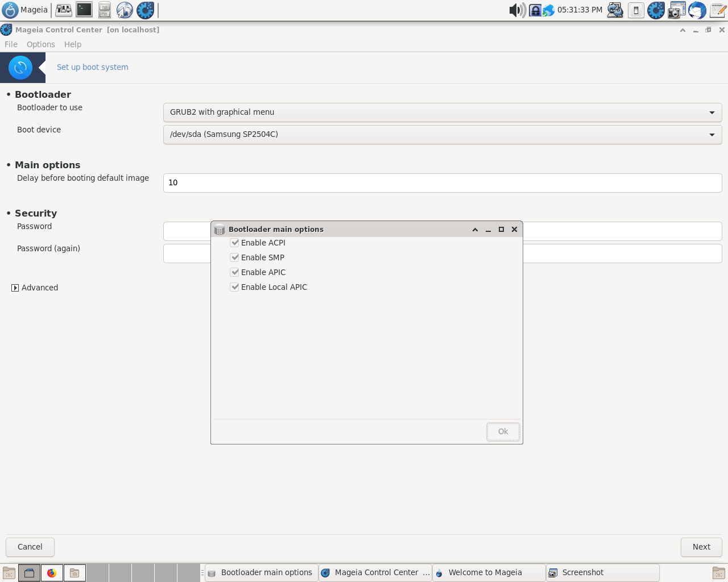Open Control Center gear icon in right panel
Screen dimensions: 728x582
656,10
